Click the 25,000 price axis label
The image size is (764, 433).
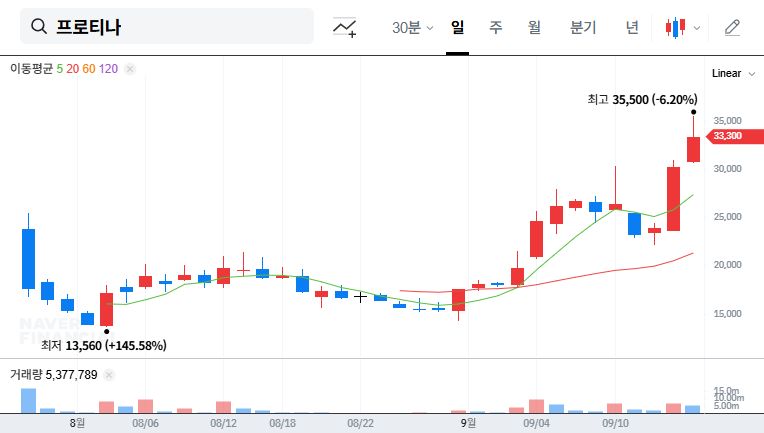tap(727, 217)
